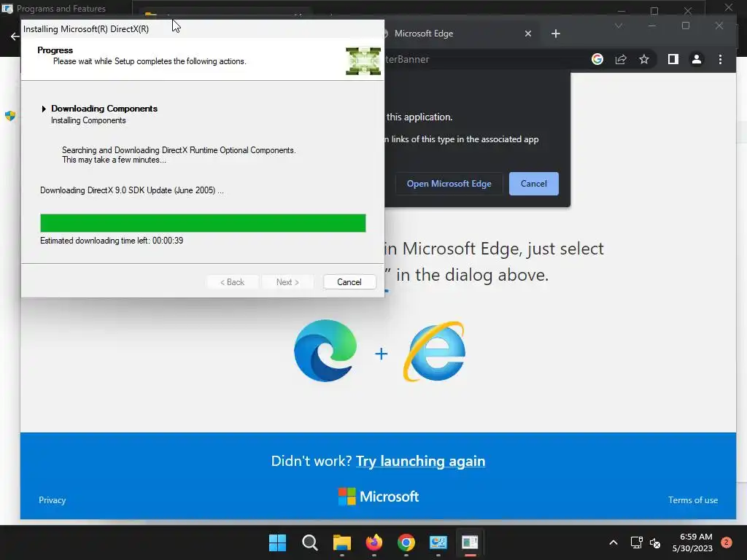Screen dimensions: 747x560
Task: Open Control Panel taskbar icon
Action: (438, 542)
